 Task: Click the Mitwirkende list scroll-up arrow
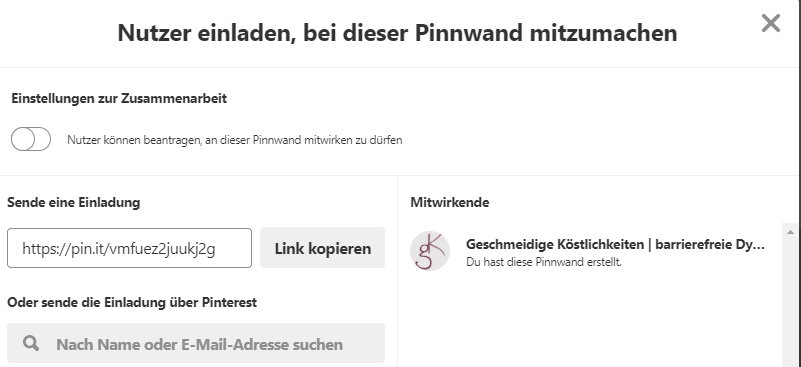click(x=790, y=231)
